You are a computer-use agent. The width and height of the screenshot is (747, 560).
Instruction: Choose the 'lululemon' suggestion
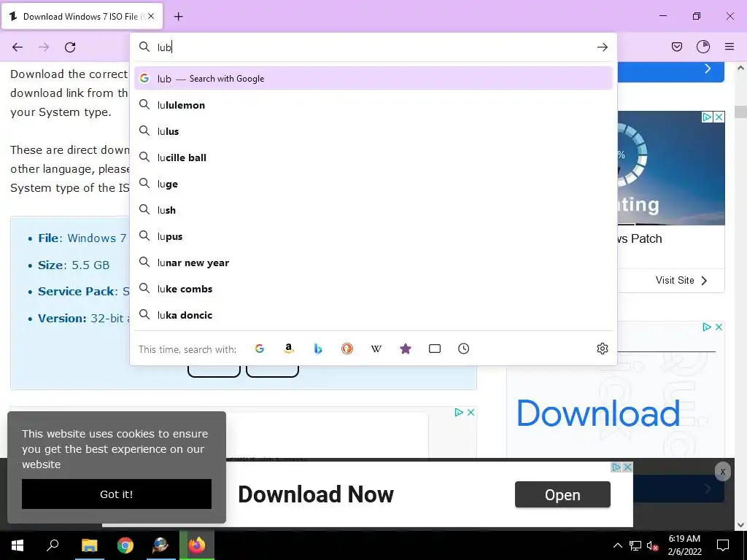373,105
